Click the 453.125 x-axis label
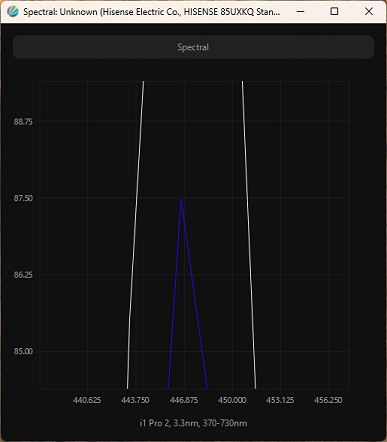This screenshot has height=442, width=387. pos(280,400)
